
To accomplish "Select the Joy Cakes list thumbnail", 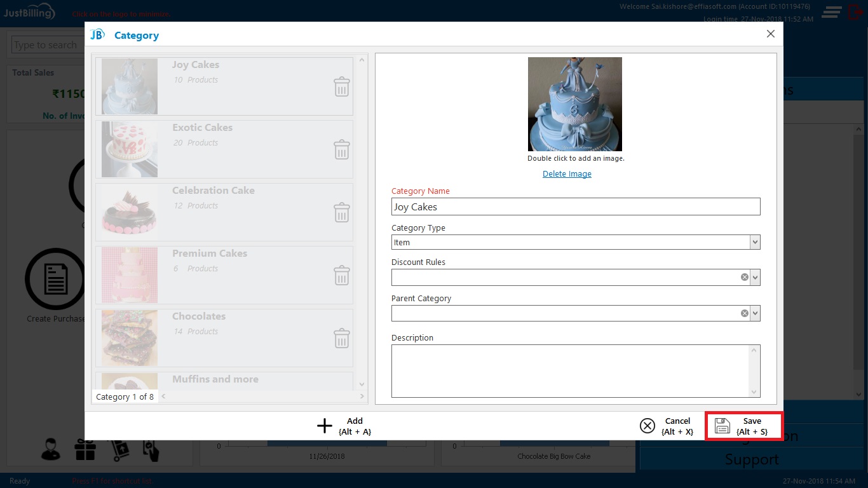I will (130, 86).
